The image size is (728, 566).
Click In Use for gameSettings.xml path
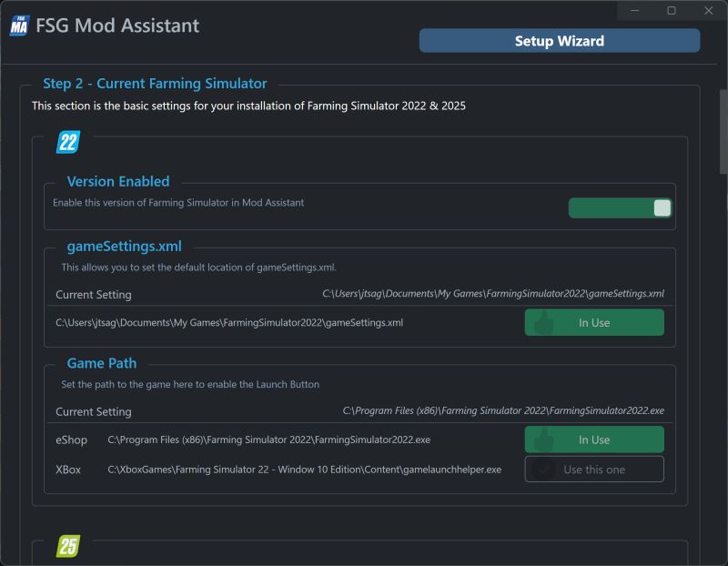pos(594,322)
